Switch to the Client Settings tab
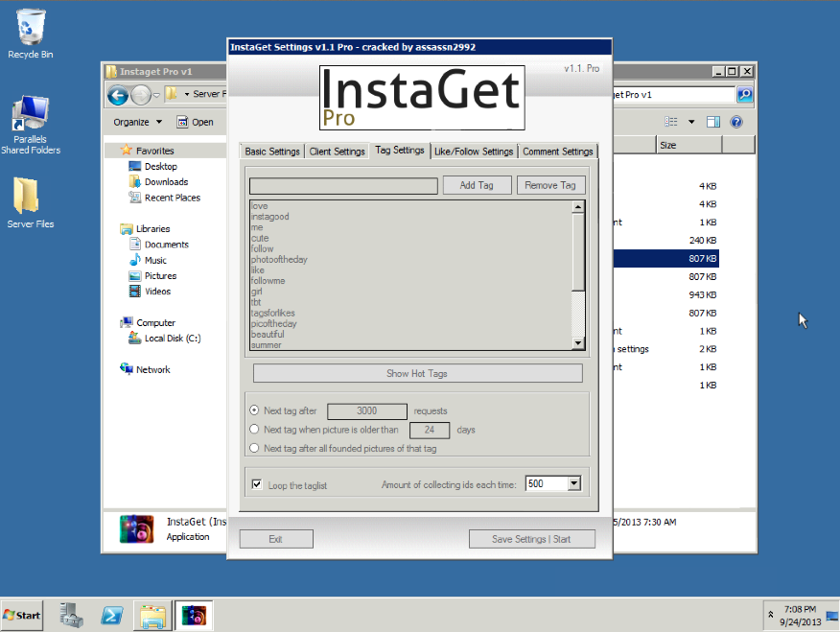The height and width of the screenshot is (632, 840). tap(337, 152)
